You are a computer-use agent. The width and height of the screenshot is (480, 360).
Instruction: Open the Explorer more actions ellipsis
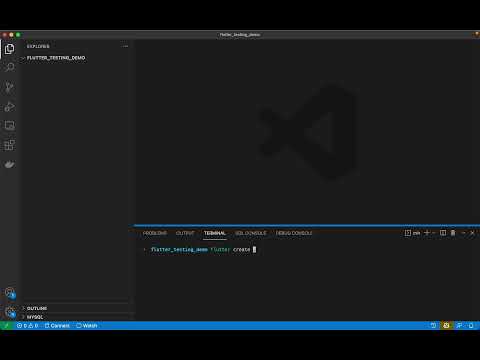click(125, 46)
